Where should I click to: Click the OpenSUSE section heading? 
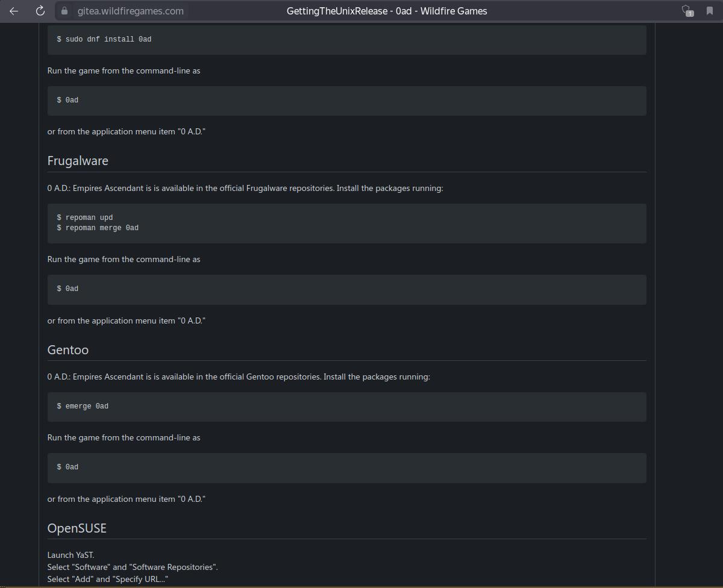click(x=77, y=528)
